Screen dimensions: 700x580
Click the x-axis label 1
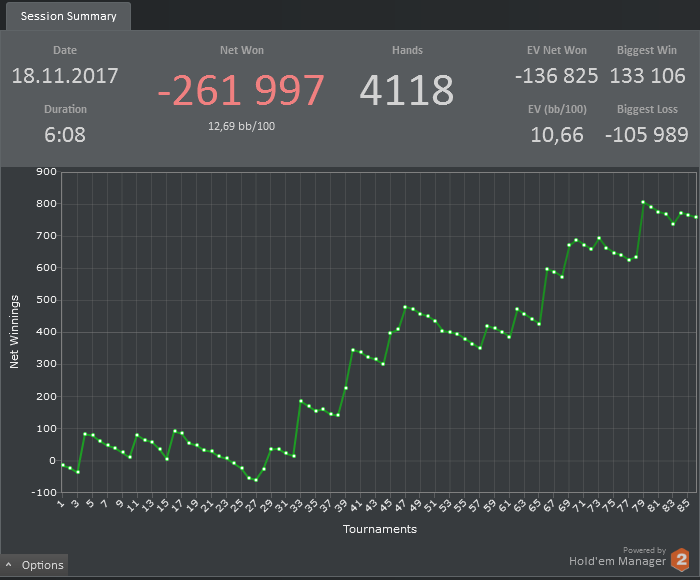coord(61,504)
